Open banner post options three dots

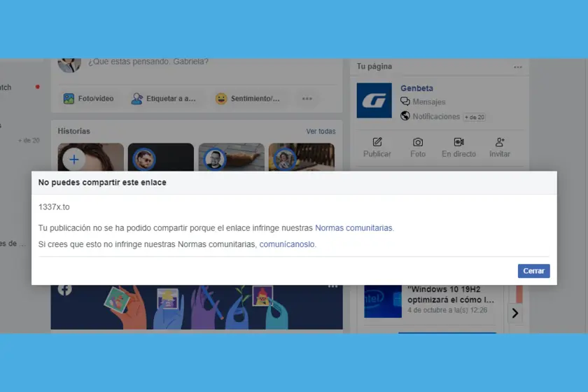(332, 286)
